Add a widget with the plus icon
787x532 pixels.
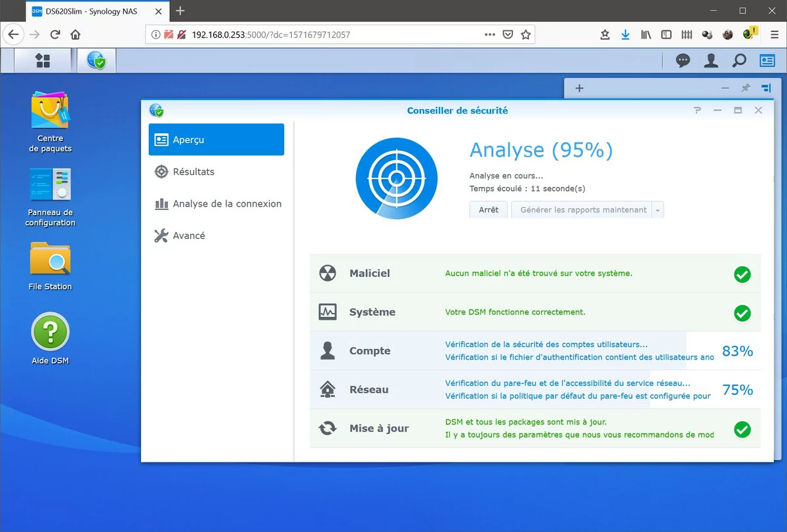click(x=579, y=89)
